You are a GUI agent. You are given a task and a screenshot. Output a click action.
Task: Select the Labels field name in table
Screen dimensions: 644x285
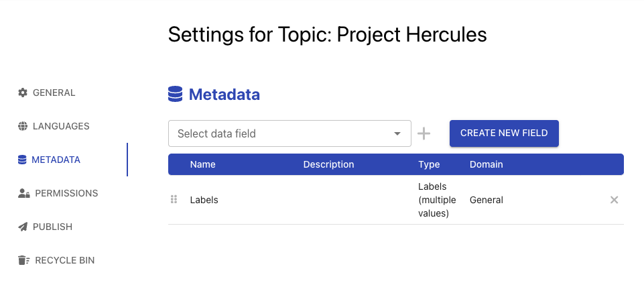[204, 200]
